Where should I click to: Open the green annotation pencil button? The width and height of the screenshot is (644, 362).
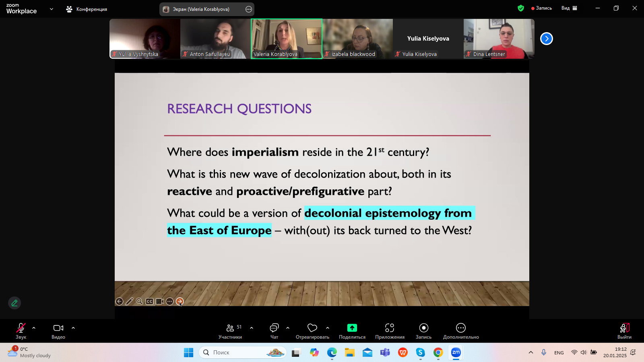coord(14,303)
